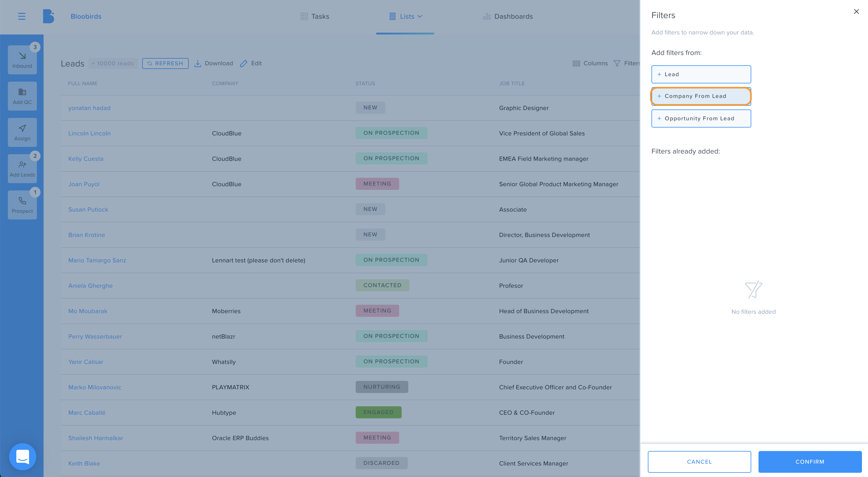Click the Filters funnel icon
868x477 pixels.
pos(617,63)
